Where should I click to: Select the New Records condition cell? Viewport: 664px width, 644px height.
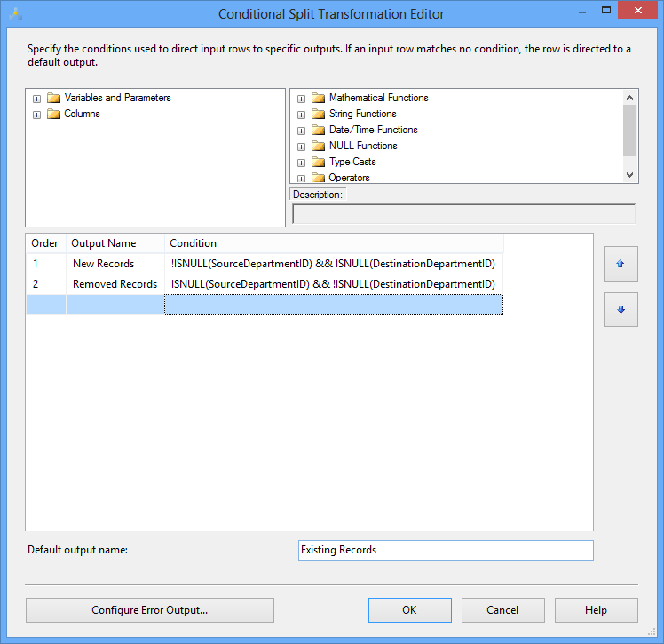tap(333, 264)
